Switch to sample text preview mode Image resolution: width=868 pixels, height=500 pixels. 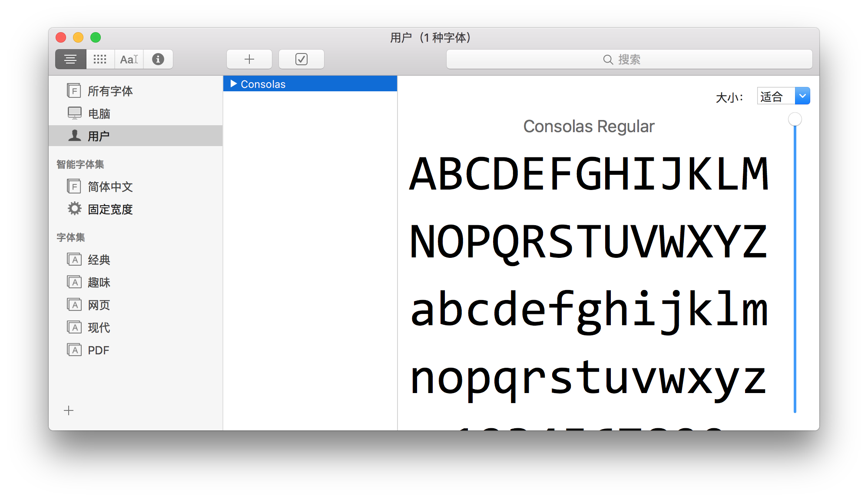pyautogui.click(x=71, y=59)
